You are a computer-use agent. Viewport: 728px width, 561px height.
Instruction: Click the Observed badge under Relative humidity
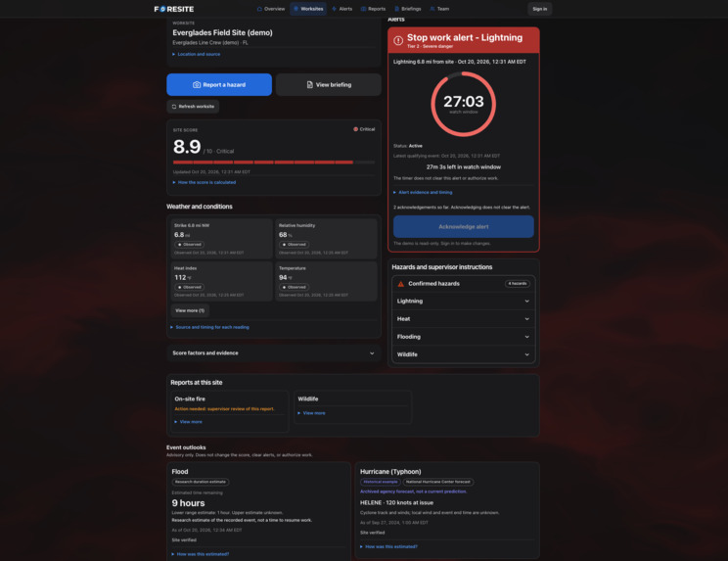coord(294,245)
